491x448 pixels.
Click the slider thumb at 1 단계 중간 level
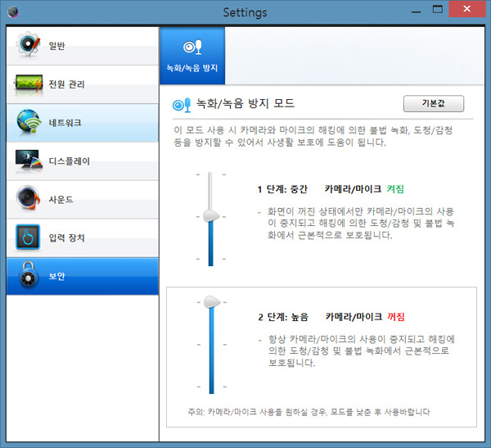(211, 215)
